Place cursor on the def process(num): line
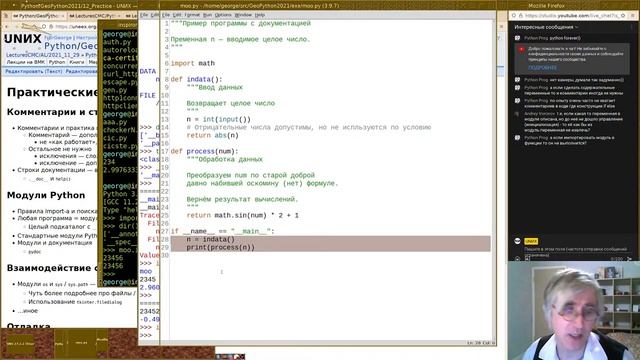The height and width of the screenshot is (360, 640). (204, 151)
